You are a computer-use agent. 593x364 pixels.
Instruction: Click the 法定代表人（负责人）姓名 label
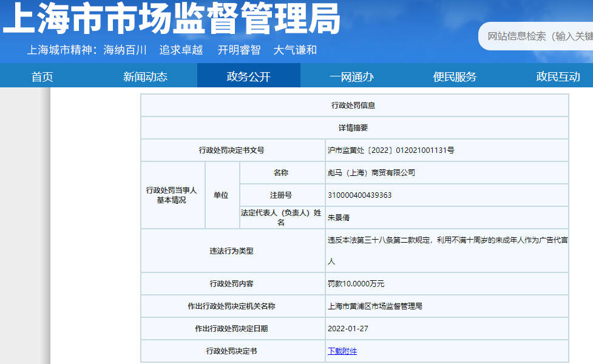coord(281,217)
